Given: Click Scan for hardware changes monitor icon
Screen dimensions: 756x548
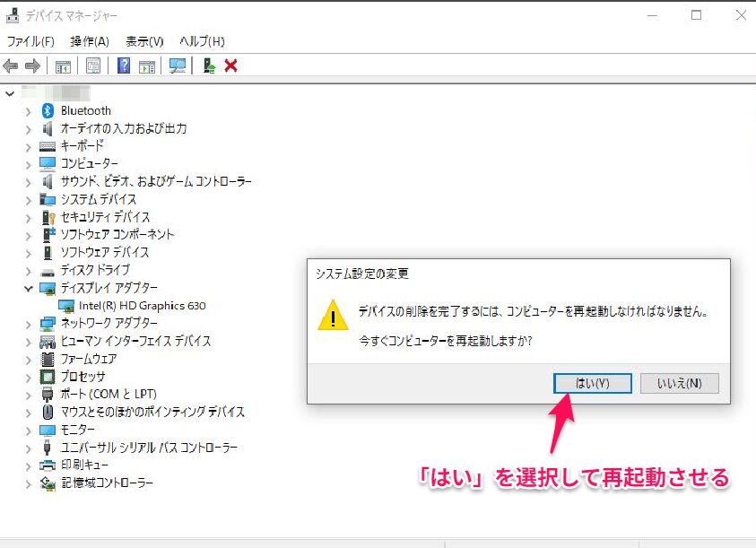Looking at the screenshot, I should point(178,65).
